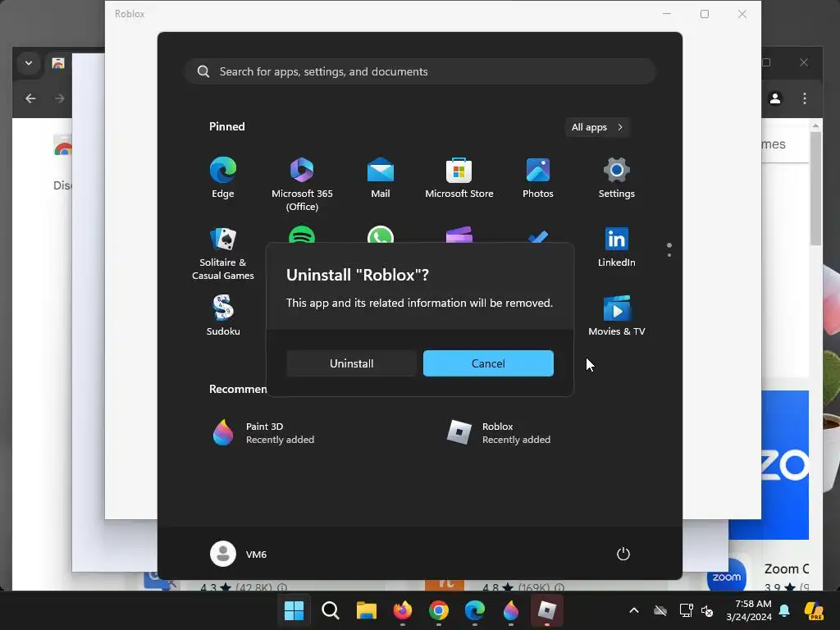Open the Mail pinned app
Image resolution: width=840 pixels, height=630 pixels.
(381, 178)
